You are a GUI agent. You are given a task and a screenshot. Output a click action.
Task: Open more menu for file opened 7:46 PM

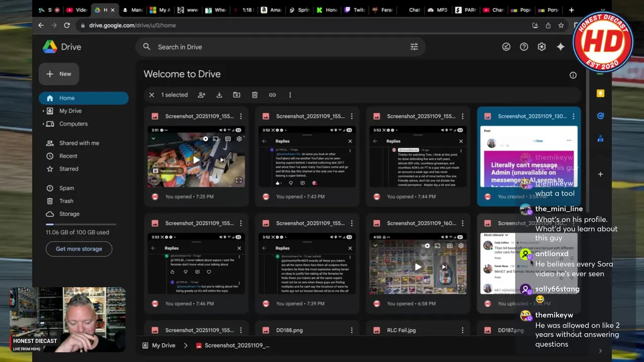[240, 223]
